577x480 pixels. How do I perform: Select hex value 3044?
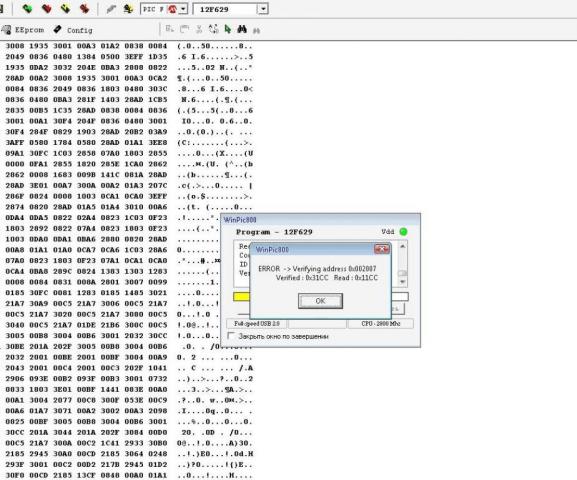(63, 432)
